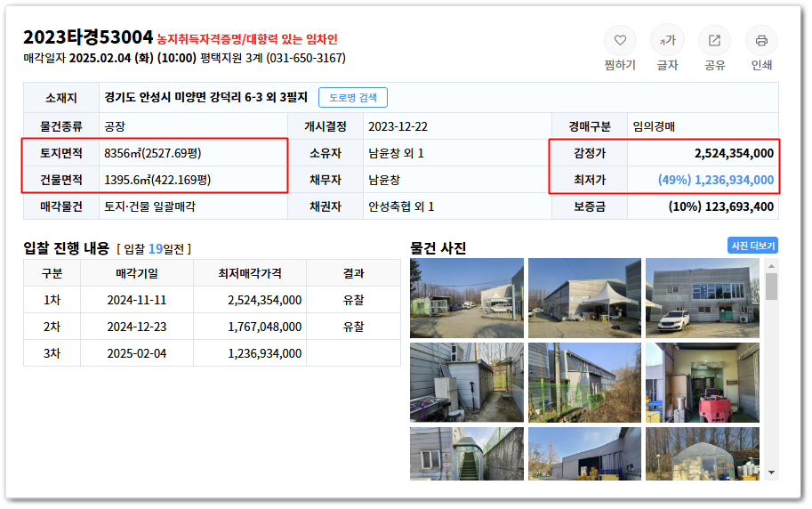Image resolution: width=812 pixels, height=509 pixels.
Task: Click the photo gallery scrollbar thumb
Action: (x=772, y=287)
